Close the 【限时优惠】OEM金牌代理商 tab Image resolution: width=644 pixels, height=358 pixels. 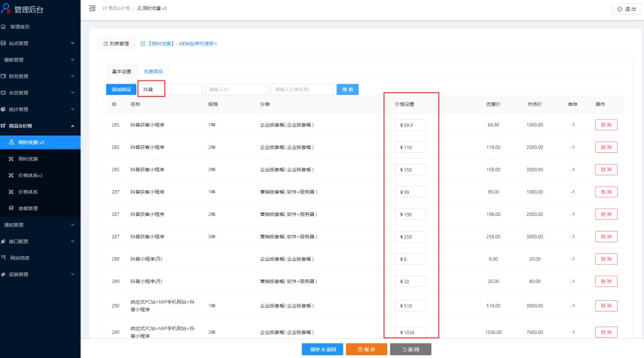coord(216,44)
